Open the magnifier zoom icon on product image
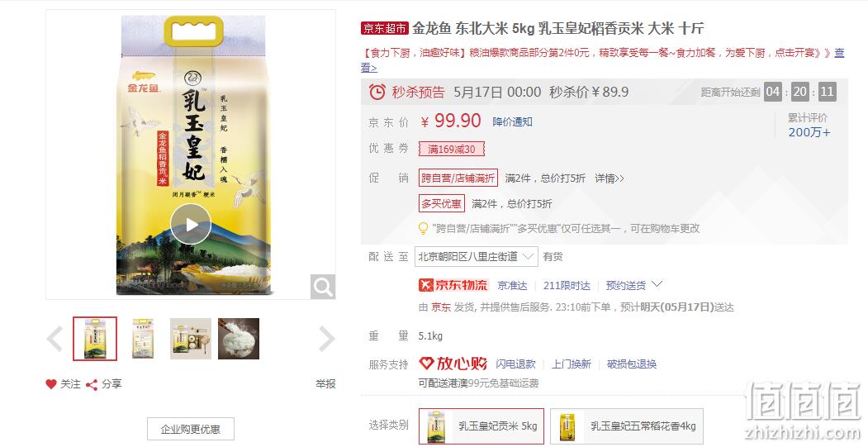 [x=322, y=287]
